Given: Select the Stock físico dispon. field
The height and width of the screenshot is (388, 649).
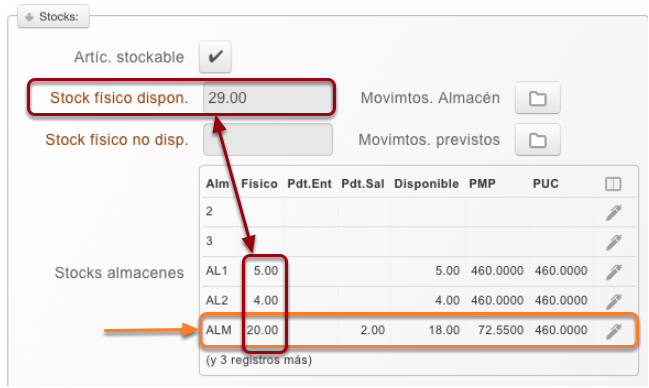Looking at the screenshot, I should [x=268, y=98].
